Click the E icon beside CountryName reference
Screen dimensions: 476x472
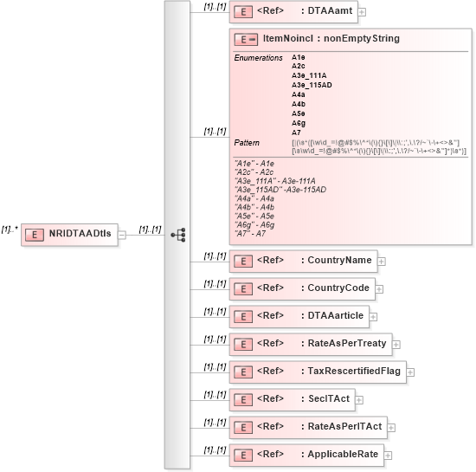(243, 262)
